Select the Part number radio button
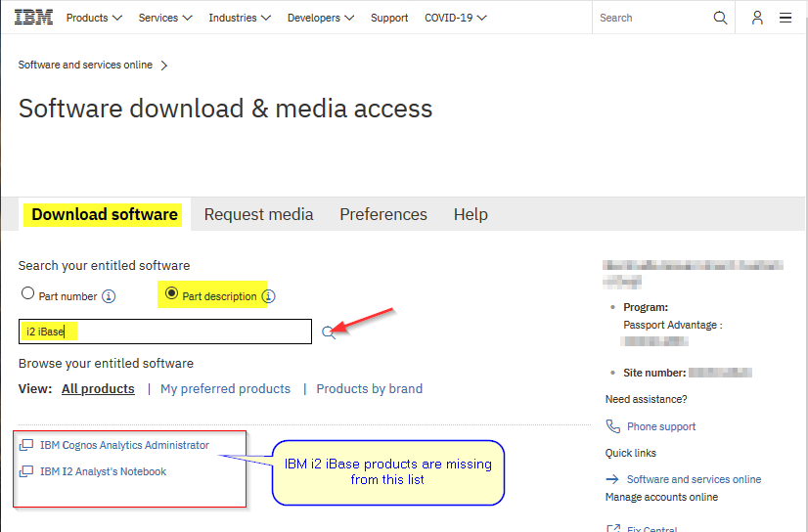The width and height of the screenshot is (808, 532). 27,293
